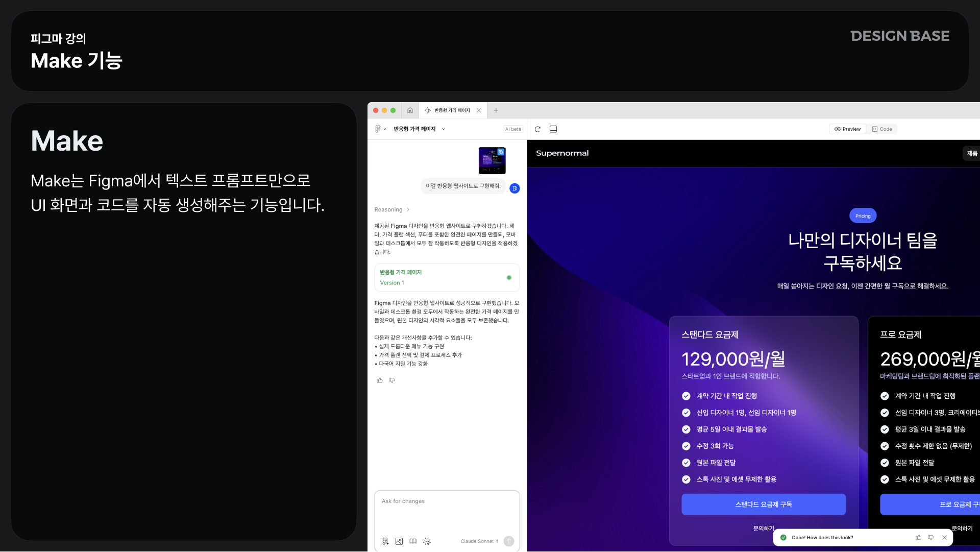Toggle the device frame view icon

click(553, 129)
